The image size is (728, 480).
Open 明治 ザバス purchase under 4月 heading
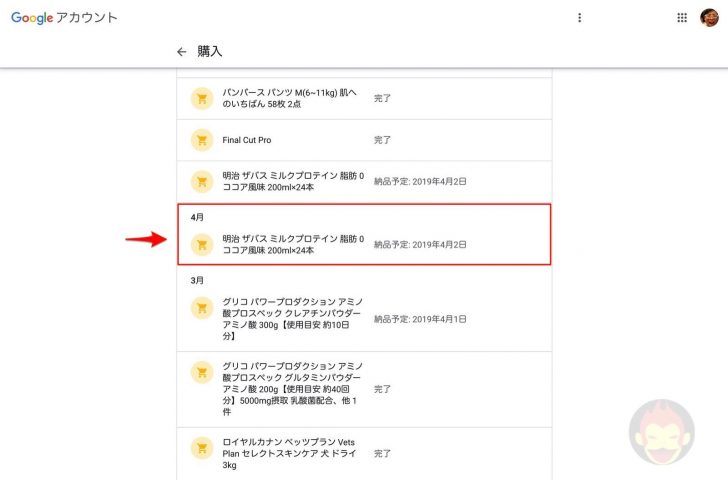[x=364, y=245]
